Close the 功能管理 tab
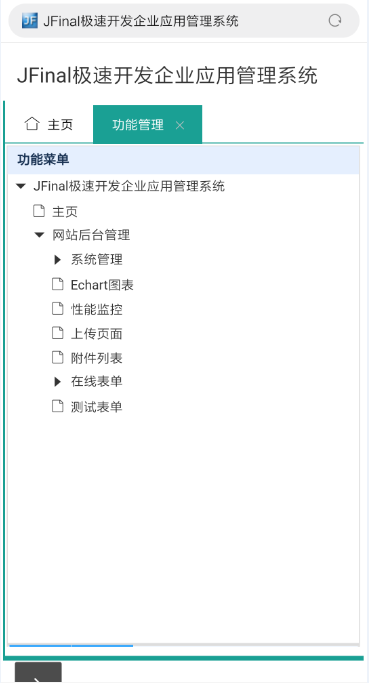 180,125
